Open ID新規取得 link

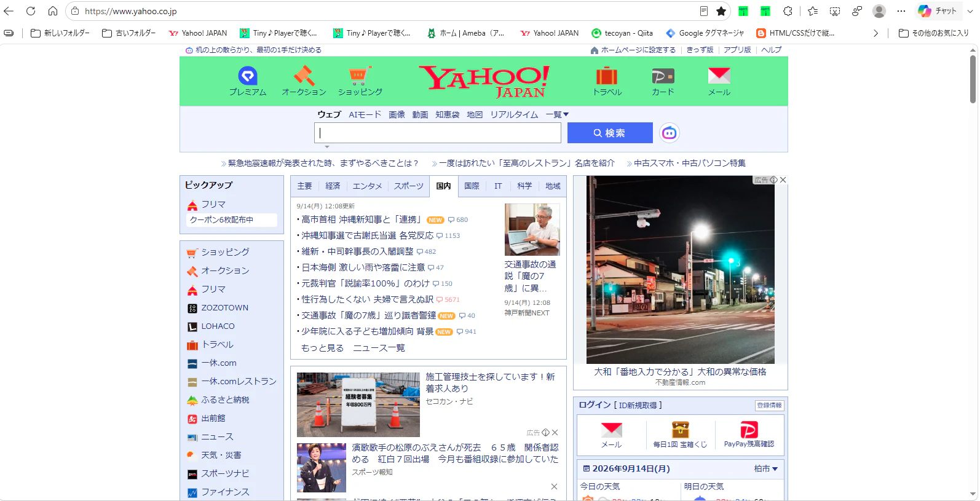point(638,405)
